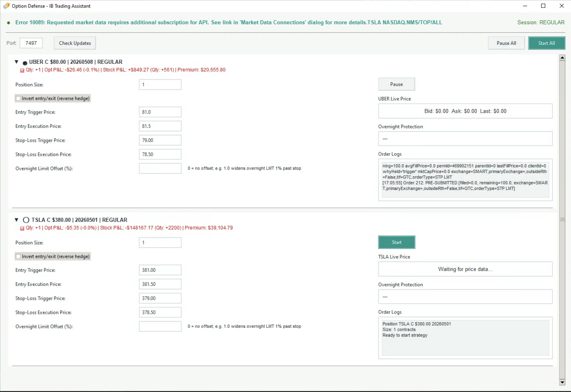The height and width of the screenshot is (392, 571).
Task: Minimize the Option Defense window
Action: point(525,6)
